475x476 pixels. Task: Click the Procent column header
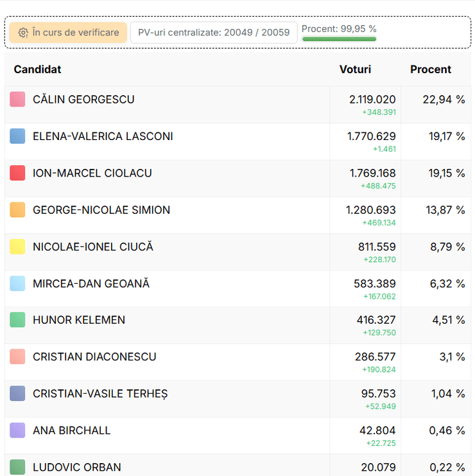(x=431, y=69)
